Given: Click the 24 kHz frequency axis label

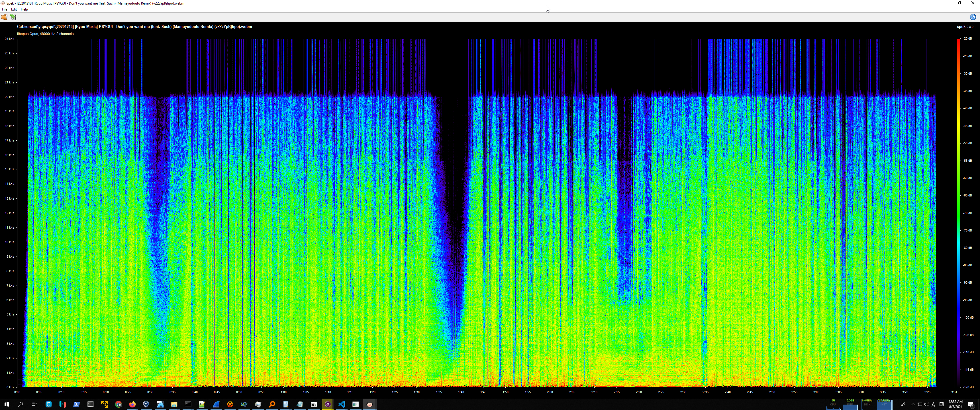Looking at the screenshot, I should click(9, 39).
